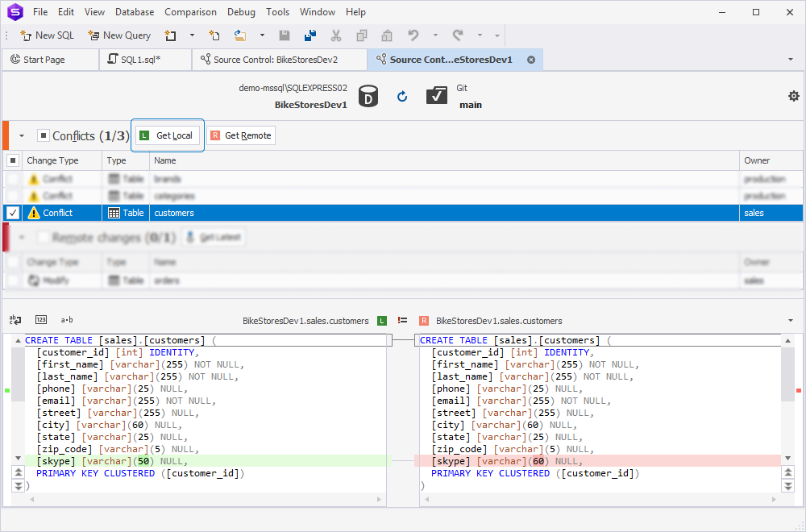Screen dimensions: 806x532
Task: Jump to next difference in right diff pane
Action: tap(788, 485)
